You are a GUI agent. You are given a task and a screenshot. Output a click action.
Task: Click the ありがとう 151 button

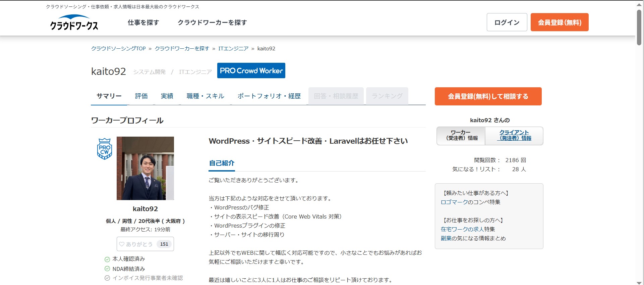point(145,244)
